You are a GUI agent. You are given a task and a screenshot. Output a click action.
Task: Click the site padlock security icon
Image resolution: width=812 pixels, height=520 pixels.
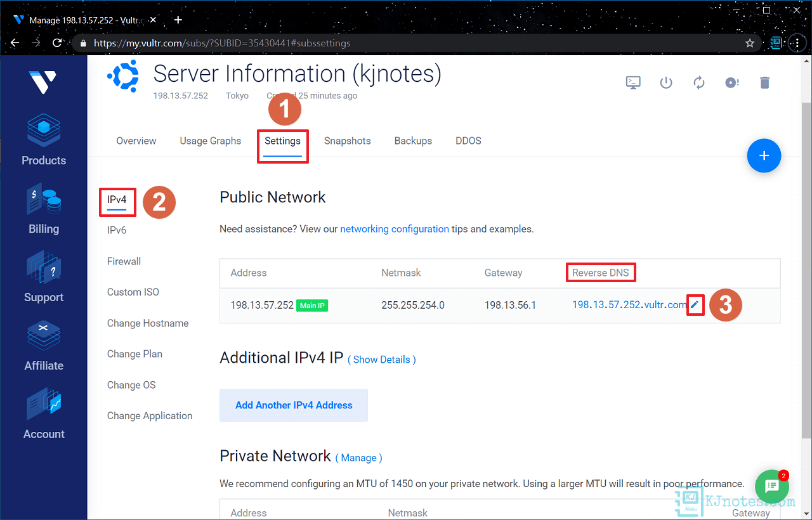click(x=82, y=44)
